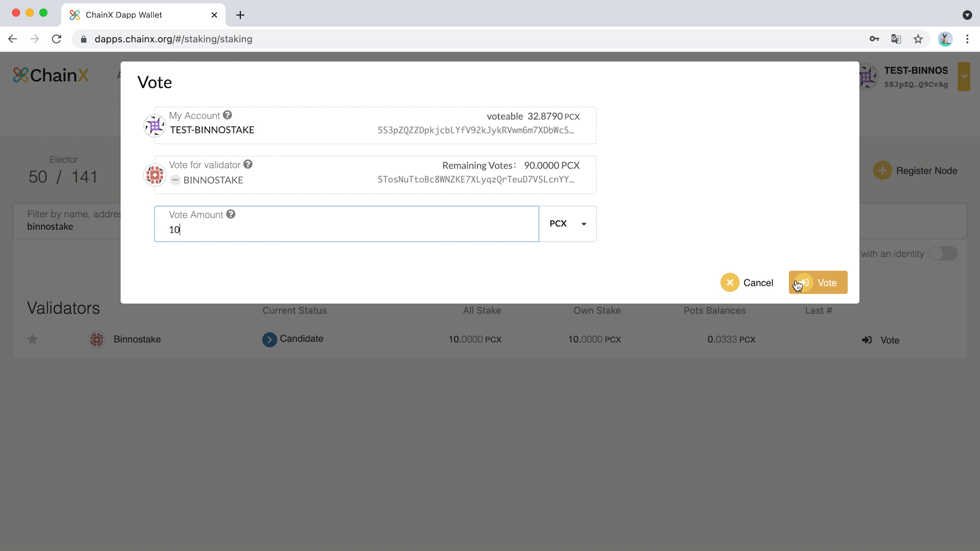Click the Register Node button
Viewport: 980px width, 551px height.
(x=915, y=170)
